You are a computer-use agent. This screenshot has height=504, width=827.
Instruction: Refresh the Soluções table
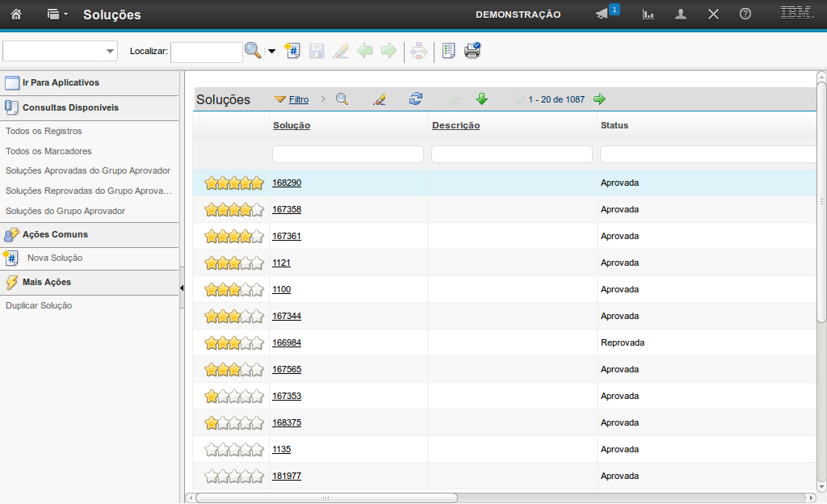[416, 99]
